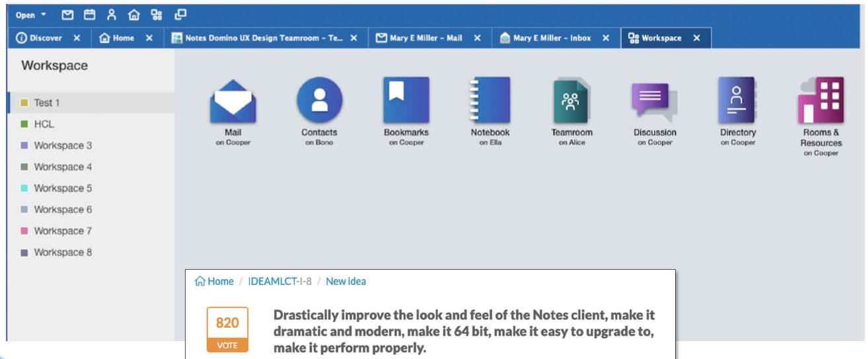Click the pink swatch beside Workspace 7
The height and width of the screenshot is (359, 868).
pyautogui.click(x=24, y=231)
